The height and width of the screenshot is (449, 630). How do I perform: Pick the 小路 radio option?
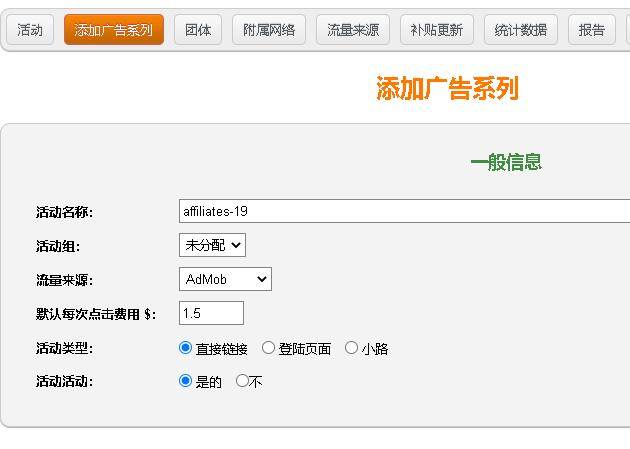click(x=351, y=348)
